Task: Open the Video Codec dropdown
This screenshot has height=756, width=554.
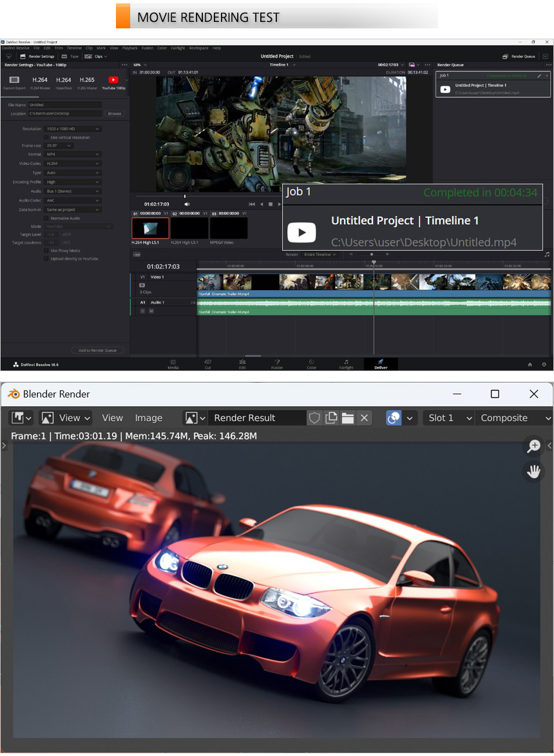Action: tap(73, 164)
